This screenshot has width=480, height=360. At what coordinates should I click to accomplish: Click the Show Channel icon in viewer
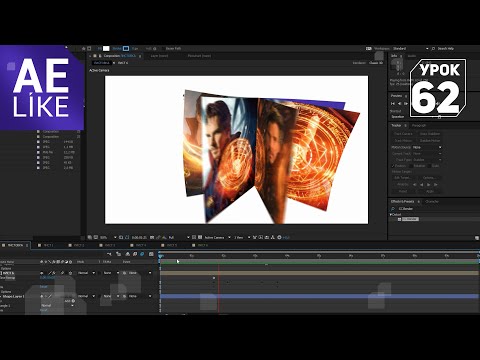165,237
